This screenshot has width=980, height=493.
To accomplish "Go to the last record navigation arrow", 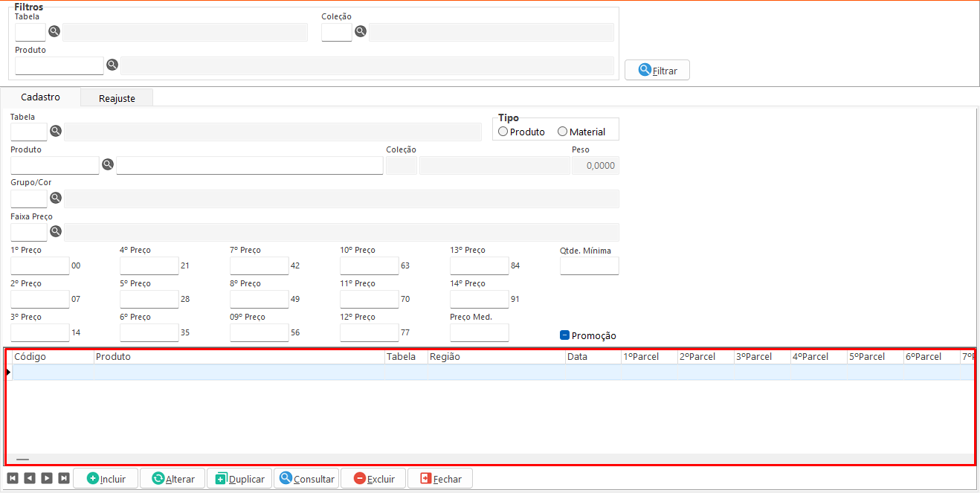I will pos(64,478).
